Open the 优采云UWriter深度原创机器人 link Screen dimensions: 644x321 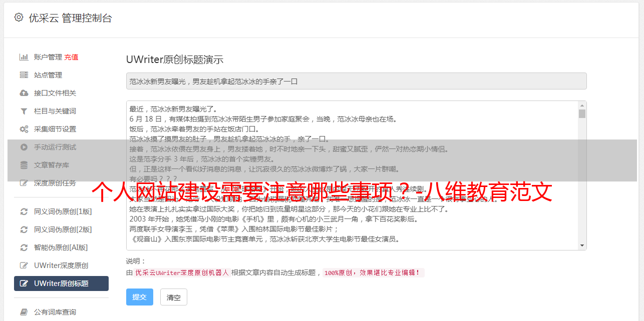[x=182, y=273]
